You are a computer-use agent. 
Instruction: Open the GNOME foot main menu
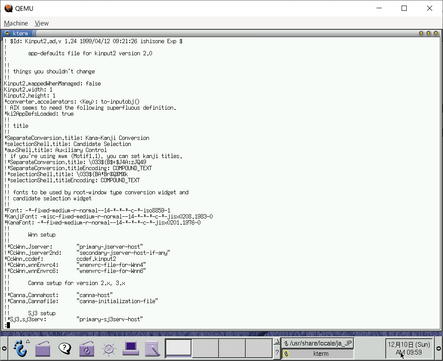click(x=21, y=348)
